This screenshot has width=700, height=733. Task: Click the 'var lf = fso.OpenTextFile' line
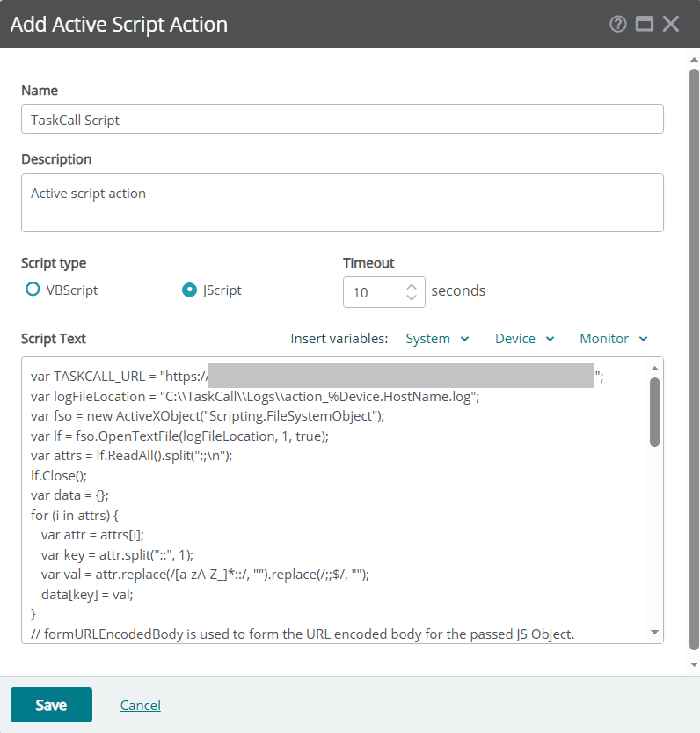pyautogui.click(x=179, y=436)
